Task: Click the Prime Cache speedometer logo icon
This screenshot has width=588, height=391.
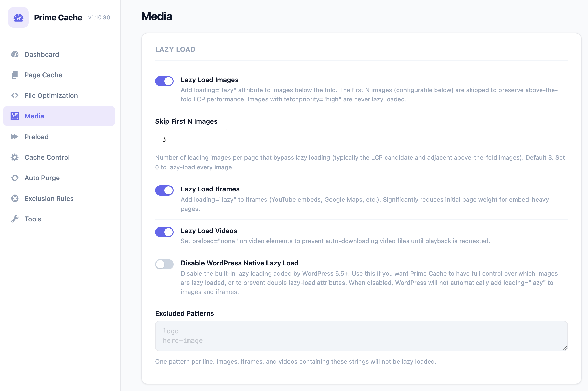Action: [x=18, y=17]
